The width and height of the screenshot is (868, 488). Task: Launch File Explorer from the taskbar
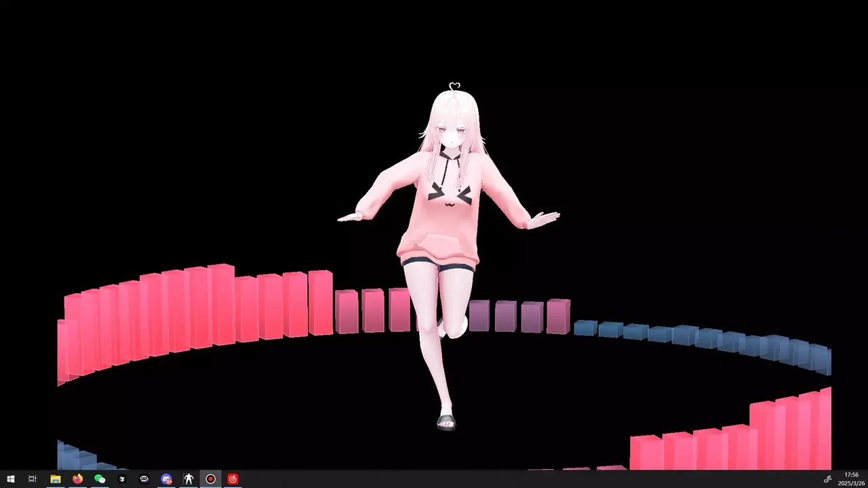56,479
